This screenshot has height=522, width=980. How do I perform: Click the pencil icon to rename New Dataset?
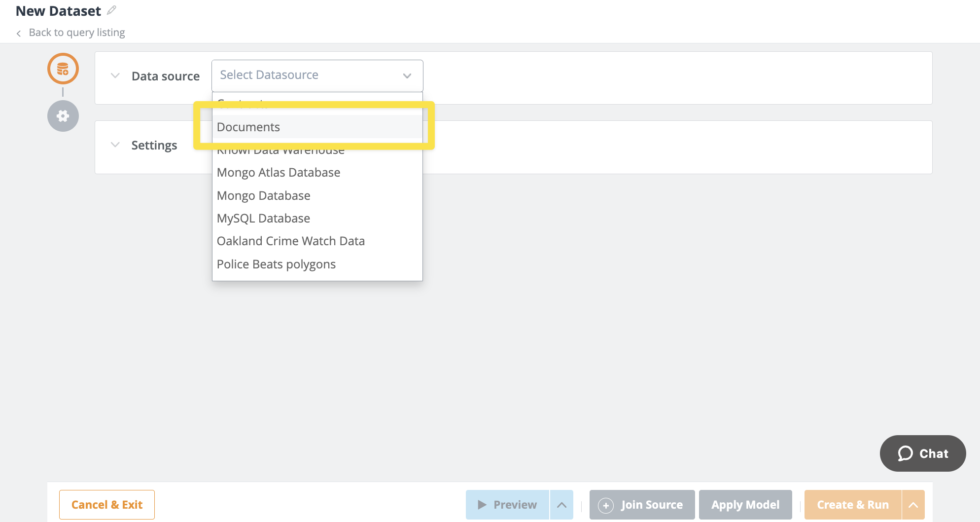(x=112, y=10)
